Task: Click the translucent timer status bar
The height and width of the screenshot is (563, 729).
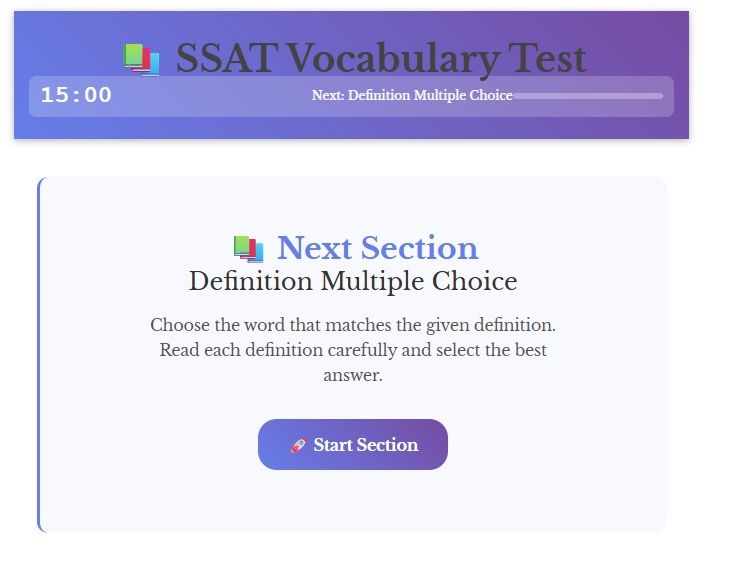Action: 351,96
